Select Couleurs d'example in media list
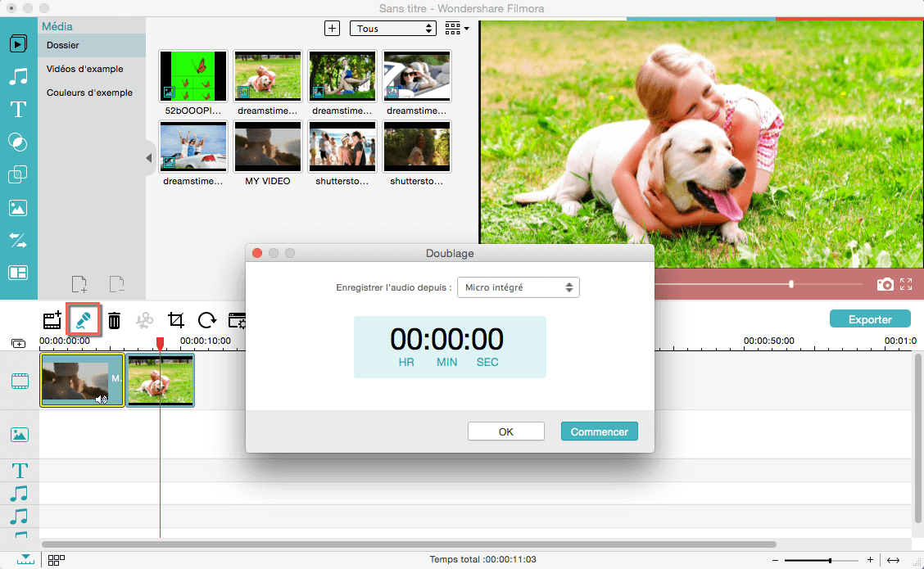The width and height of the screenshot is (924, 569). click(89, 93)
